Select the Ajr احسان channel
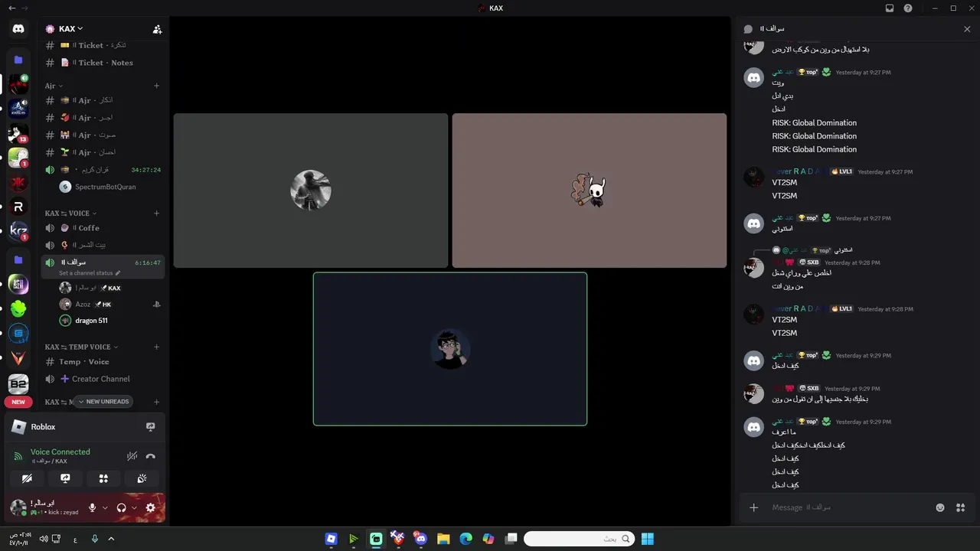980x551 pixels. [x=103, y=152]
